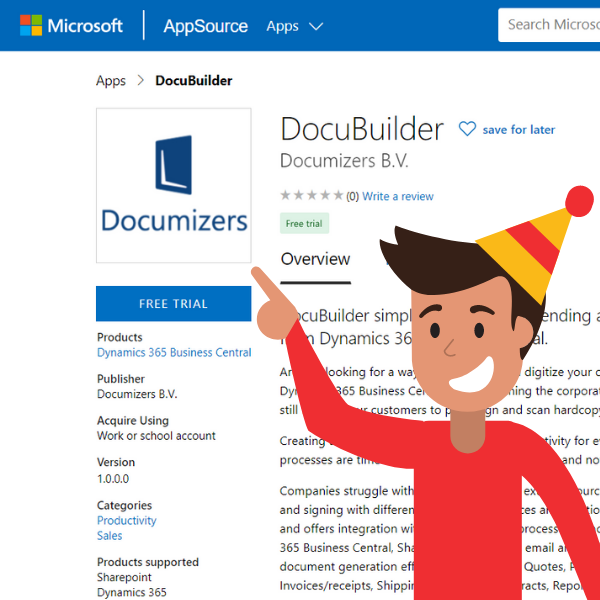This screenshot has width=600, height=600.
Task: Click the Documizers B.V. text under Publisher
Action: click(137, 394)
